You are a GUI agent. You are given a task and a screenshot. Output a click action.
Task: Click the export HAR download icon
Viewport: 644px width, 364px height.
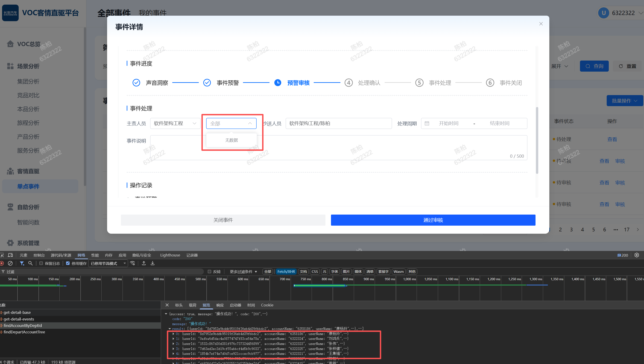tap(152, 263)
